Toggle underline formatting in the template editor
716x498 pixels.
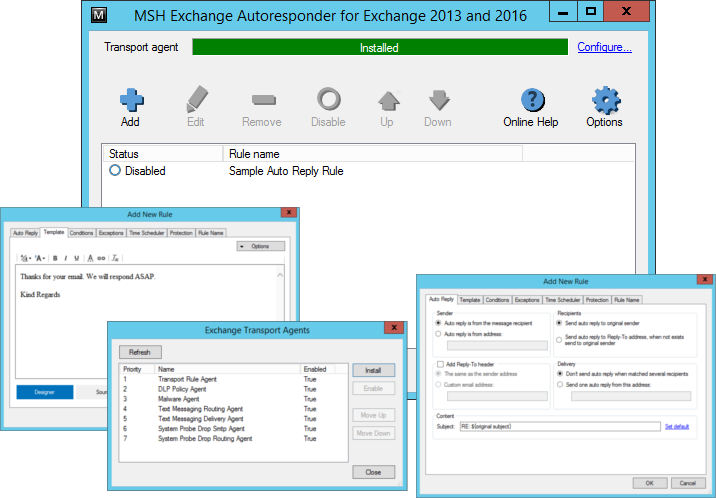click(77, 258)
